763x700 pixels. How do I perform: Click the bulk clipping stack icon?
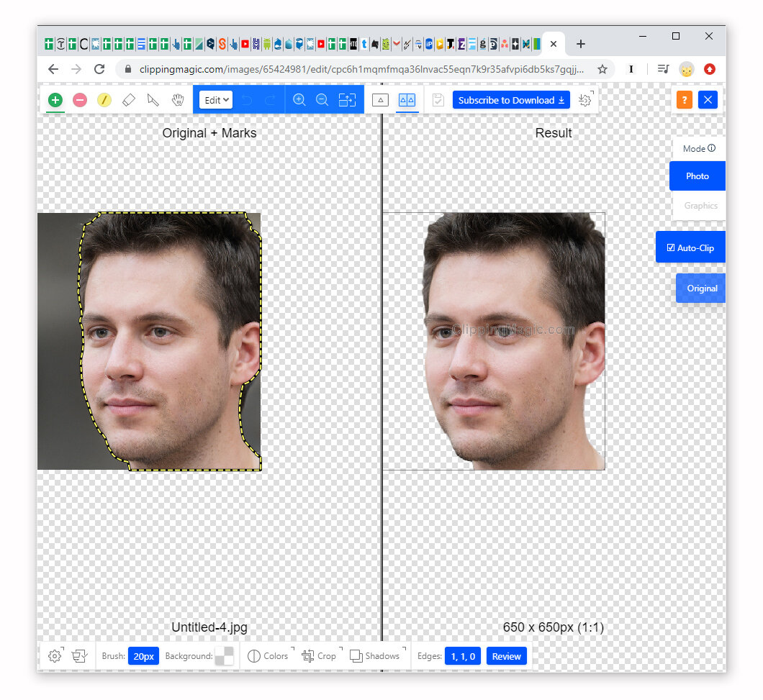79,656
